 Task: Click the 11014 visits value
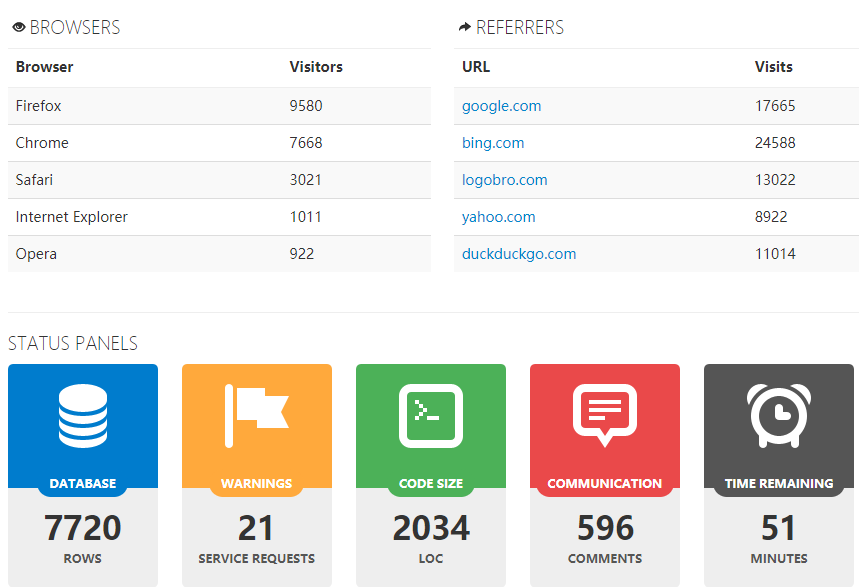(x=775, y=254)
